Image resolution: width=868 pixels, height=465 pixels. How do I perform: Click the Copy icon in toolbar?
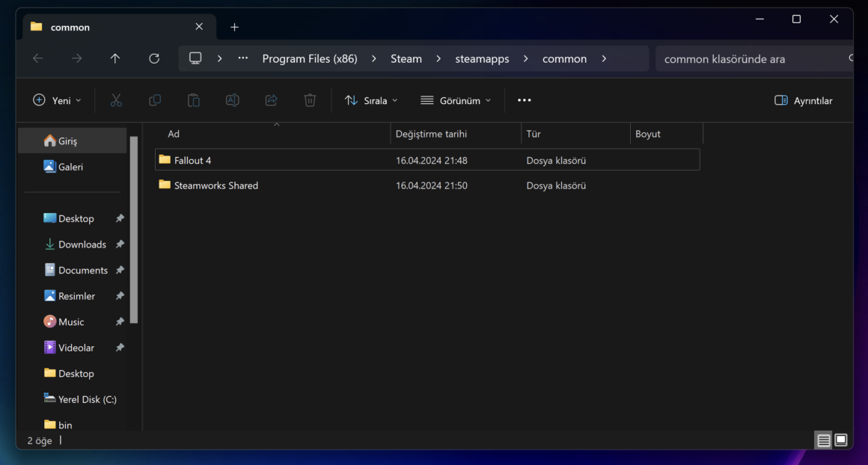[155, 101]
